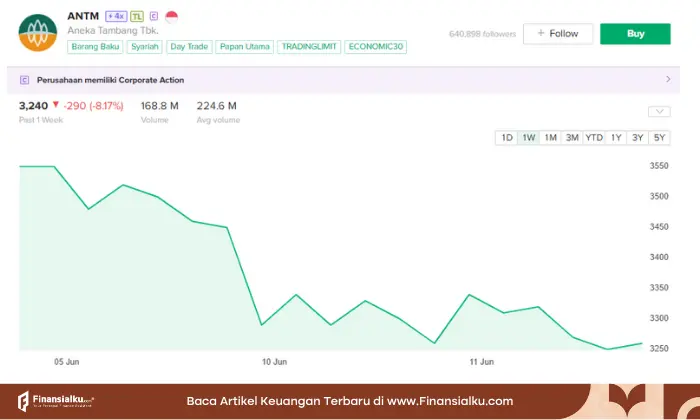The height and width of the screenshot is (420, 700).
Task: Click the 05 Jun date axis label
Action: coord(67,362)
